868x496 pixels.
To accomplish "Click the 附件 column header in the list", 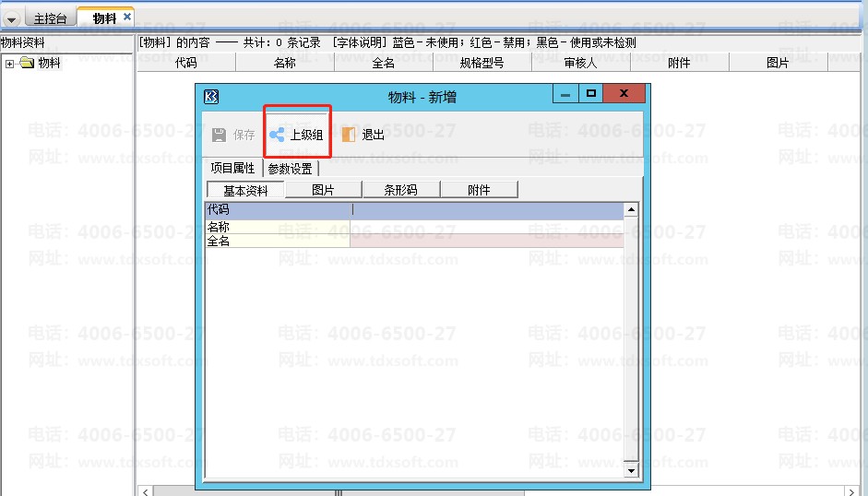I will (679, 63).
